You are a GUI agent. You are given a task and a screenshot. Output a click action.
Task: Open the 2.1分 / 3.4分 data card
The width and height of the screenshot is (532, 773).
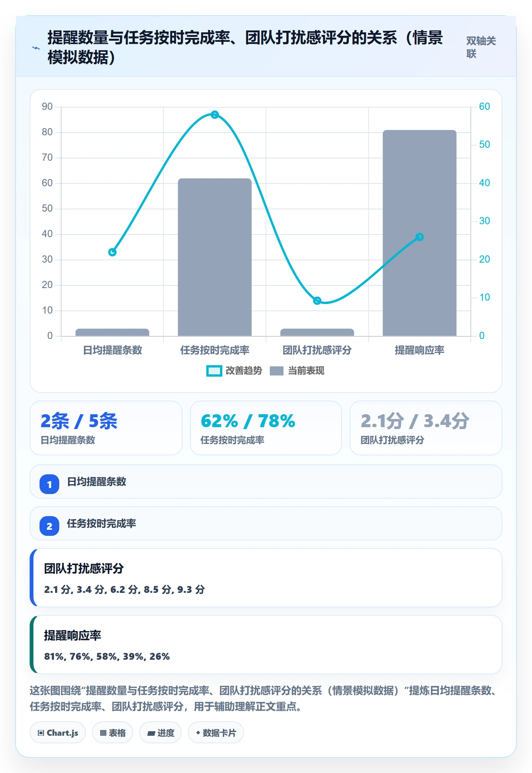tap(426, 428)
